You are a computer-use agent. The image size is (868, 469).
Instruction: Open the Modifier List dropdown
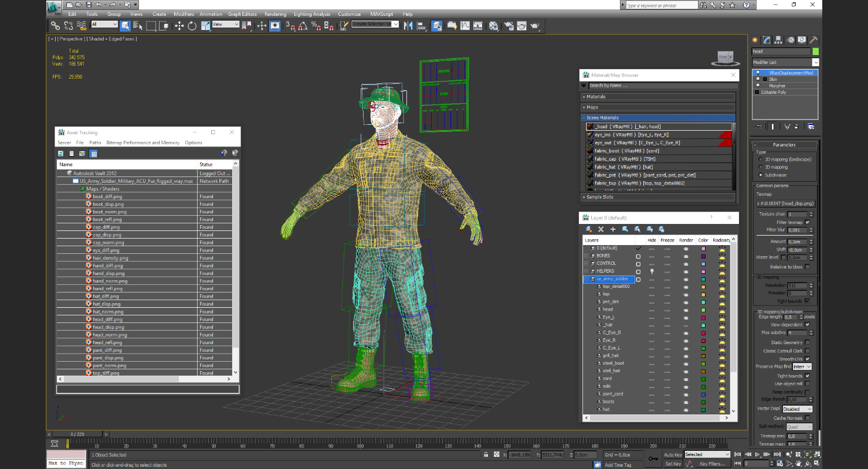[x=785, y=62]
